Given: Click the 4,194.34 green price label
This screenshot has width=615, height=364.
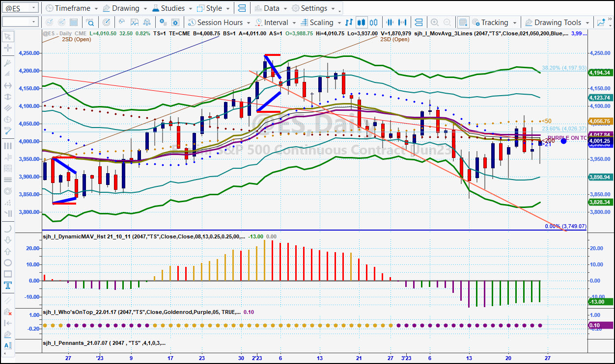Looking at the screenshot, I should click(x=600, y=73).
